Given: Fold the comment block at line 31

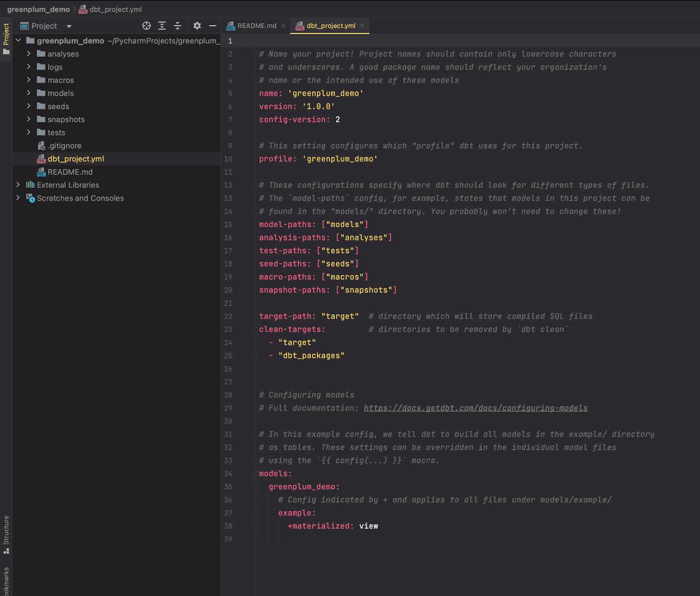Looking at the screenshot, I should [255, 435].
